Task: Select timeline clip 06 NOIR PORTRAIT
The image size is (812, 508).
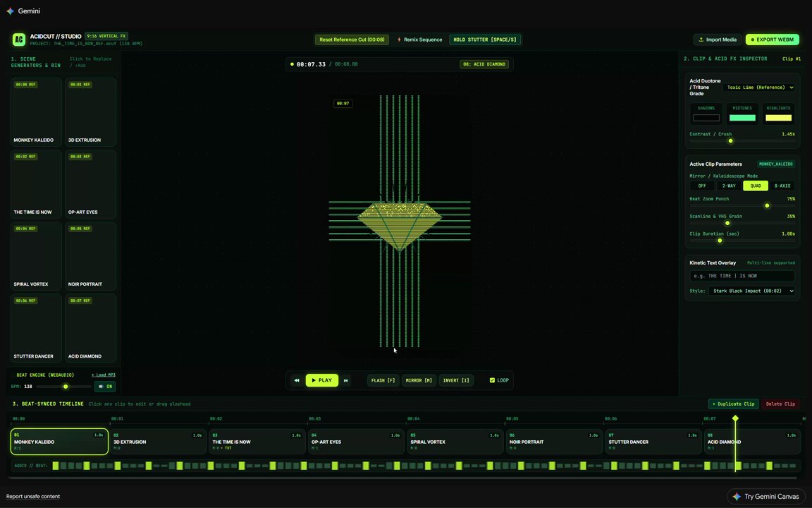Action: point(553,442)
